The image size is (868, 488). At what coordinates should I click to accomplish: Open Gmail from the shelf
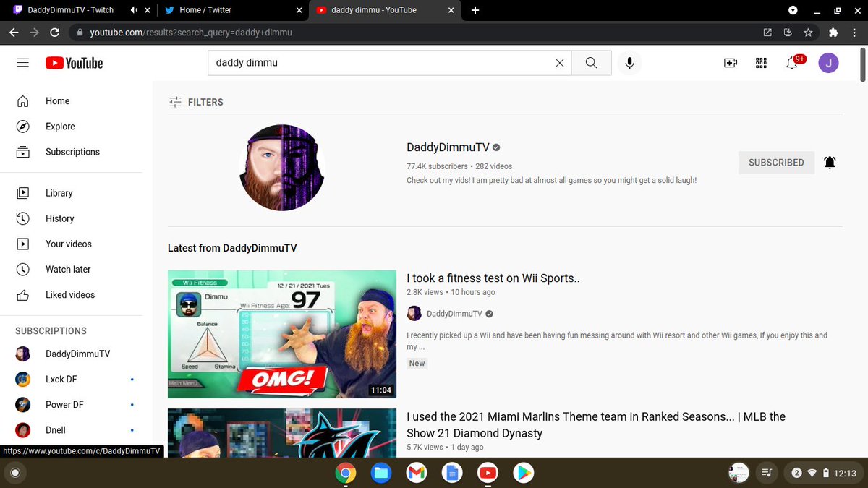point(416,473)
